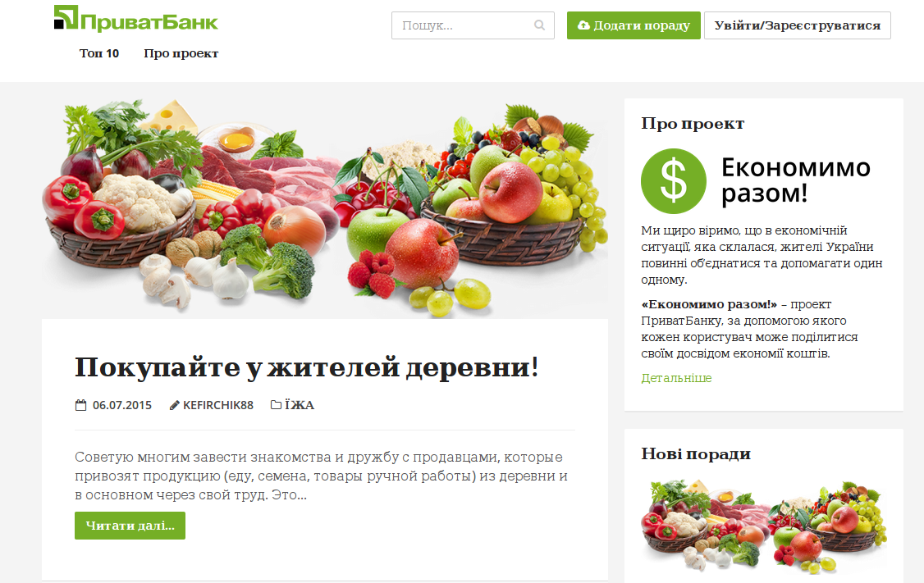
Task: Click the Читати далі... button
Action: (x=130, y=526)
